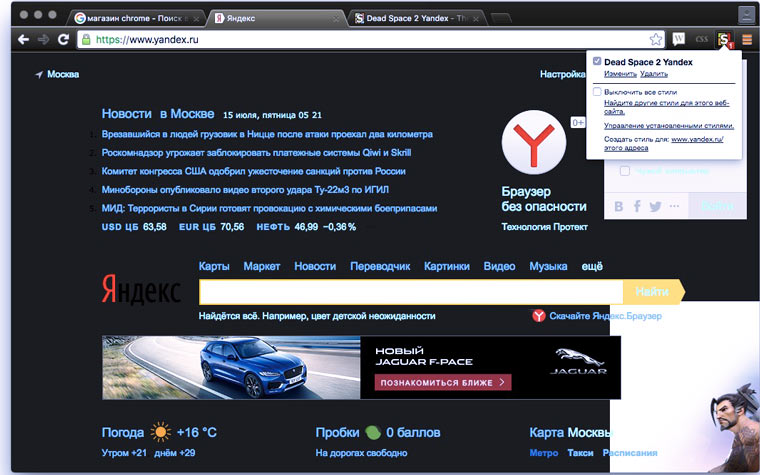This screenshot has width=760, height=475.
Task: Open more share options ellipsis
Action: coord(674,206)
